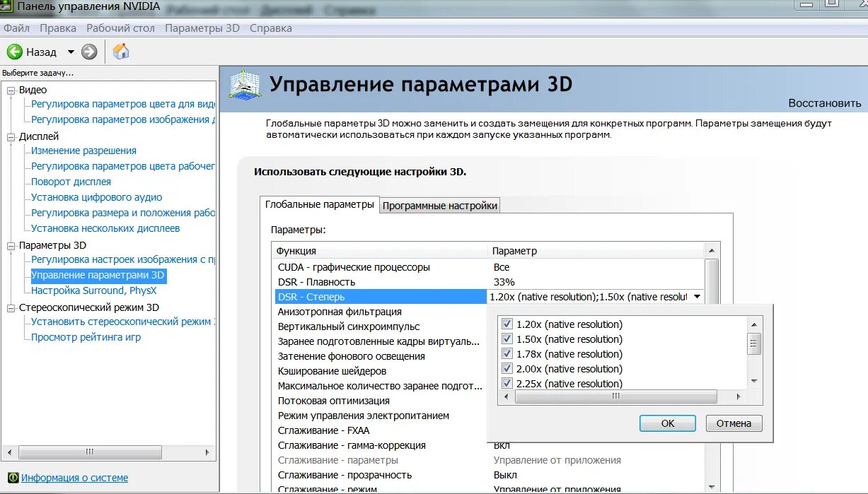Select the Затенение фонового освещения row

(381, 356)
